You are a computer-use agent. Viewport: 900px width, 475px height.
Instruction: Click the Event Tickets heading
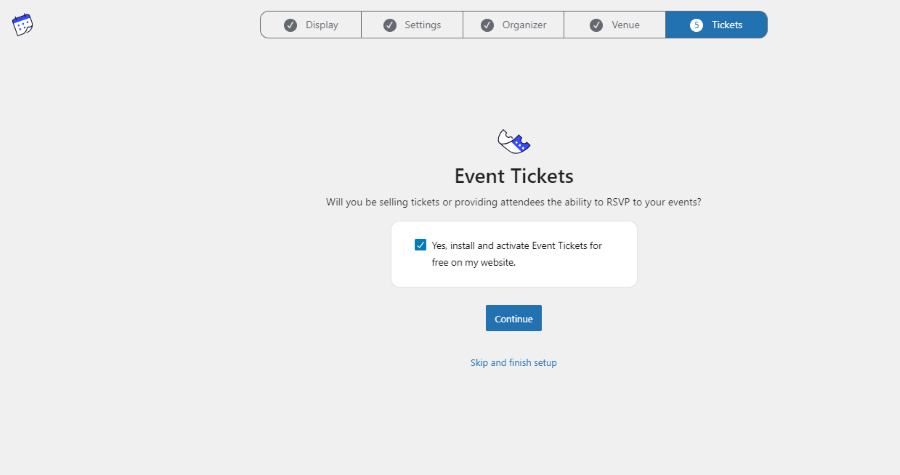[513, 176]
